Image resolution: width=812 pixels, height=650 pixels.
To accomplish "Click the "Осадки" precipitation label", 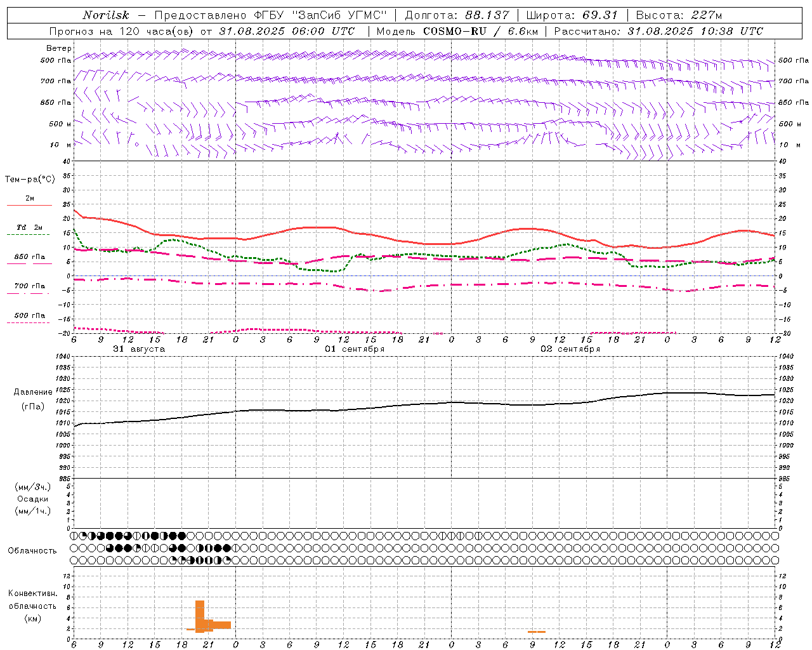I will 33,499.
